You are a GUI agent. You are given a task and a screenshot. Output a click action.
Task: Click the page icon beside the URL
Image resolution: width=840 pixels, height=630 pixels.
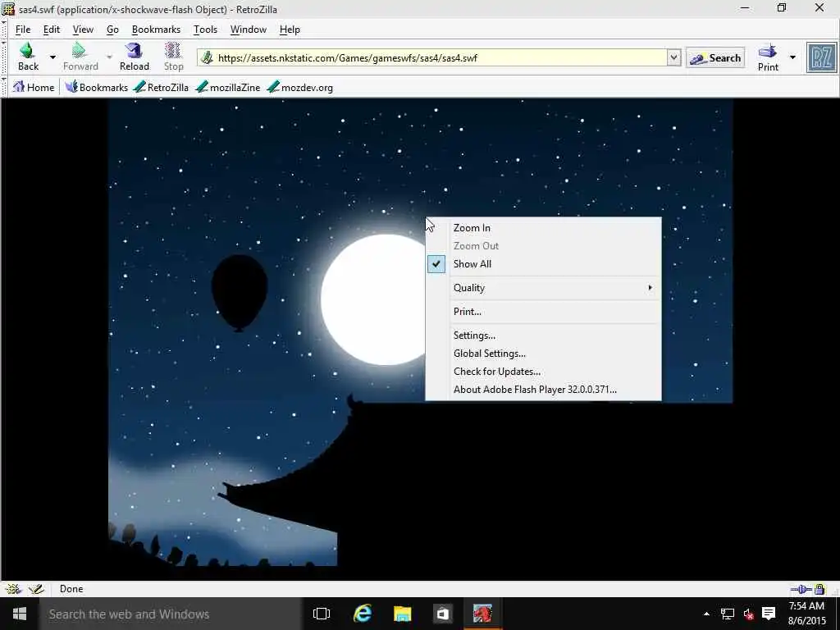(x=208, y=58)
